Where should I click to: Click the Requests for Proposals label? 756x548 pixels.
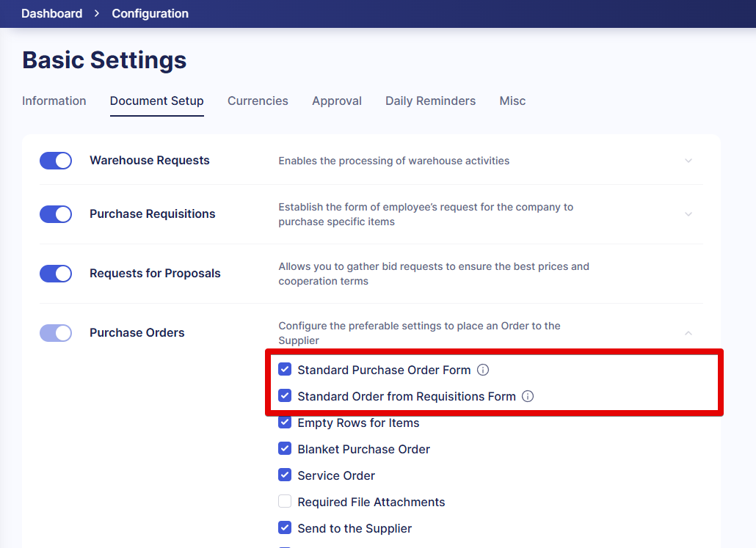pos(155,274)
